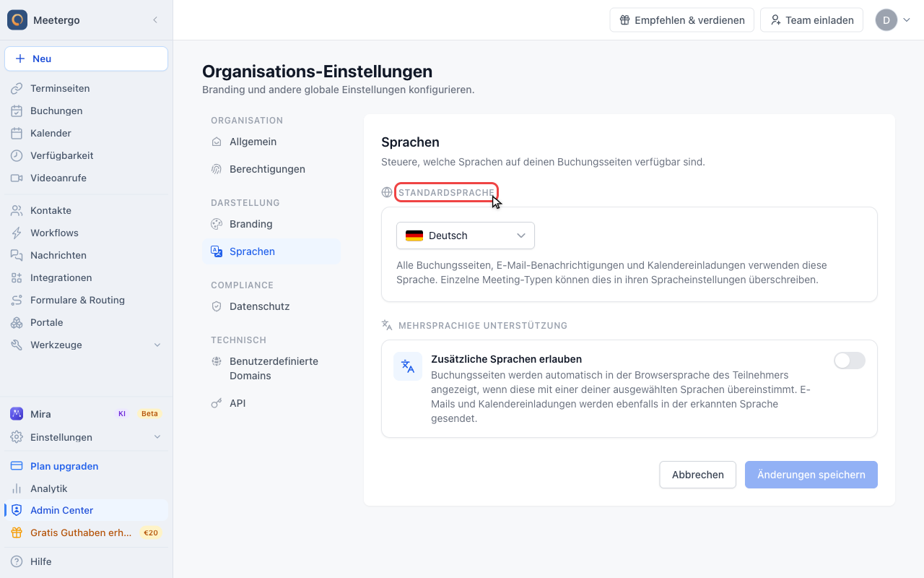Click the Kontakte people icon

tap(17, 210)
